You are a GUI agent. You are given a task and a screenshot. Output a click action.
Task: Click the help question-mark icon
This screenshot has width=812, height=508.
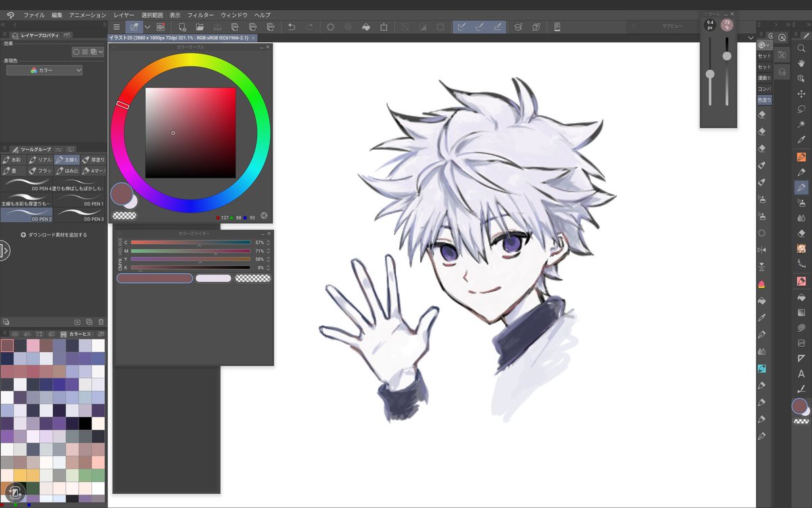(536, 27)
